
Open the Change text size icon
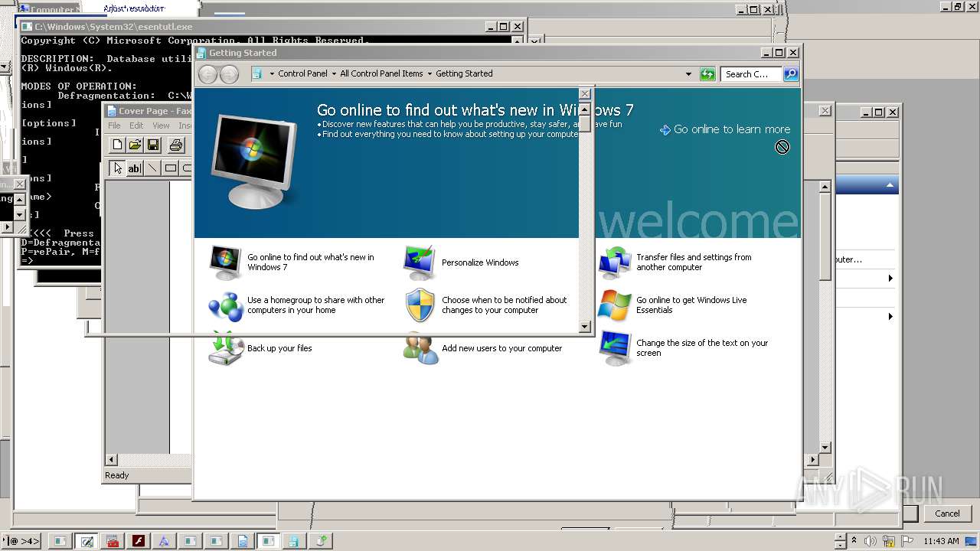click(x=615, y=348)
